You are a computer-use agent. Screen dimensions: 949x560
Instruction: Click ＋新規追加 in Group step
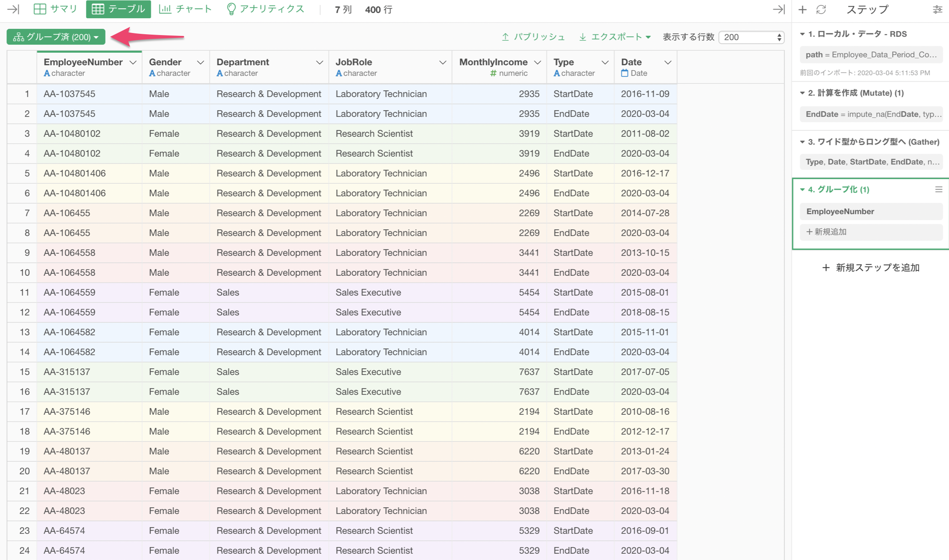(x=871, y=232)
